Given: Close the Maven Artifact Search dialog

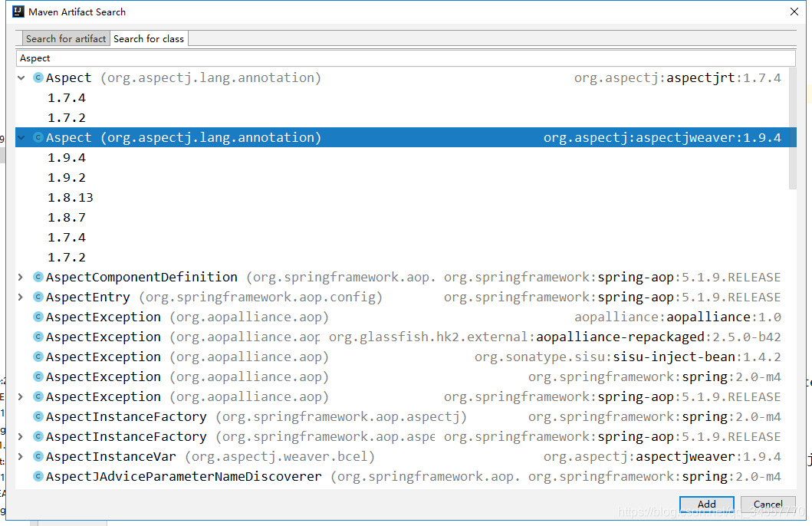Looking at the screenshot, I should pyautogui.click(x=794, y=12).
